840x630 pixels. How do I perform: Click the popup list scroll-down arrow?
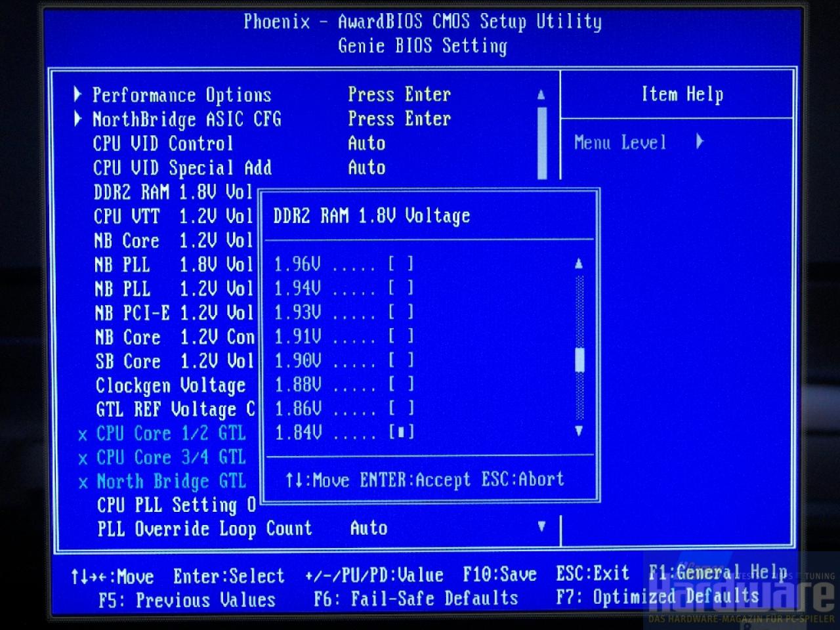click(578, 431)
